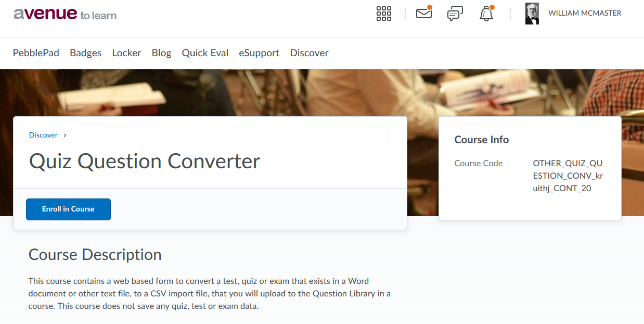
Task: Open the update alerts bell icon
Action: tap(486, 13)
